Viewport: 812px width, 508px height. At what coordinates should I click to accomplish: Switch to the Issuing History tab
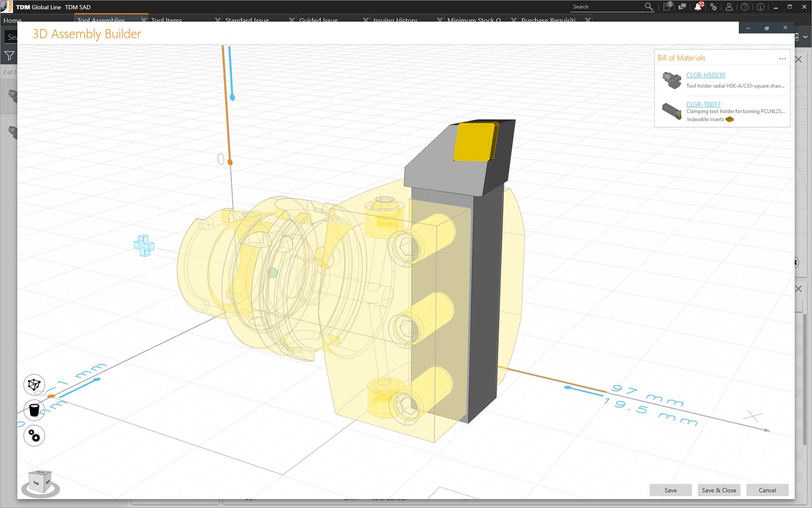395,20
